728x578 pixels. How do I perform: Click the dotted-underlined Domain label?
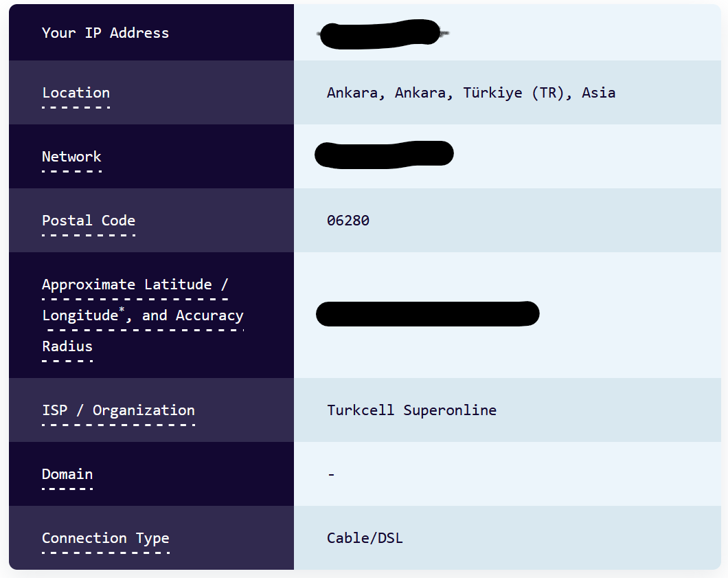click(x=67, y=474)
